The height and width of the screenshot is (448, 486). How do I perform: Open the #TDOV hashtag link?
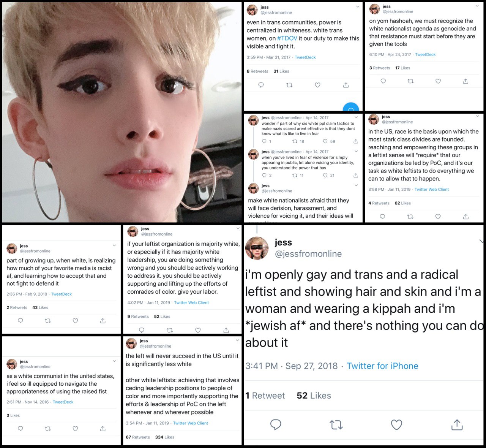click(x=287, y=38)
